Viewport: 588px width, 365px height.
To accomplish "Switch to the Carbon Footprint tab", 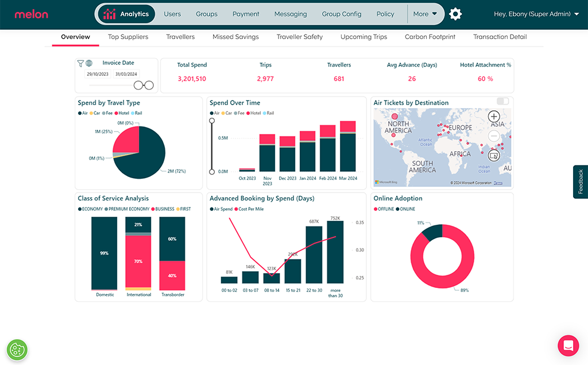I will click(x=430, y=37).
